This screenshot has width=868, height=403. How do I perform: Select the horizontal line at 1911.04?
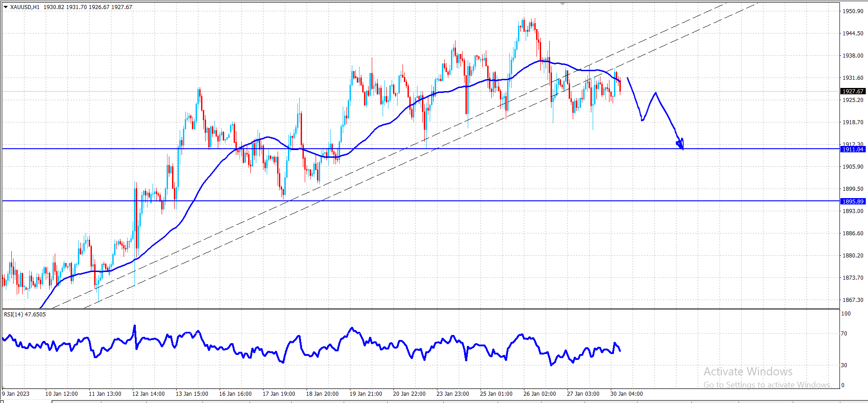(x=421, y=149)
